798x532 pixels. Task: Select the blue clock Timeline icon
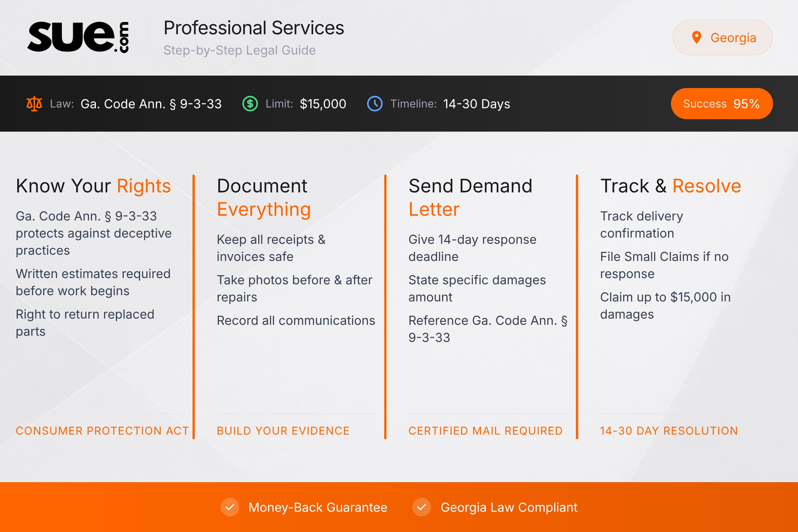tap(375, 104)
